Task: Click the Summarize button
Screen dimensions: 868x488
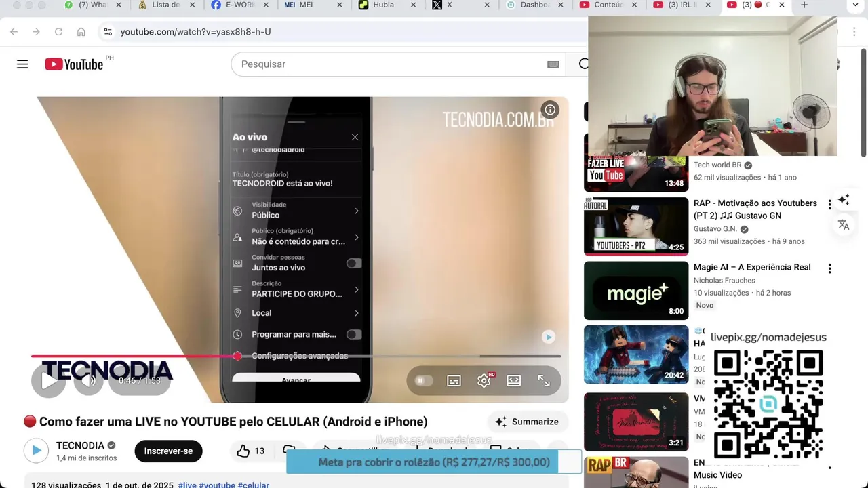Action: click(528, 422)
